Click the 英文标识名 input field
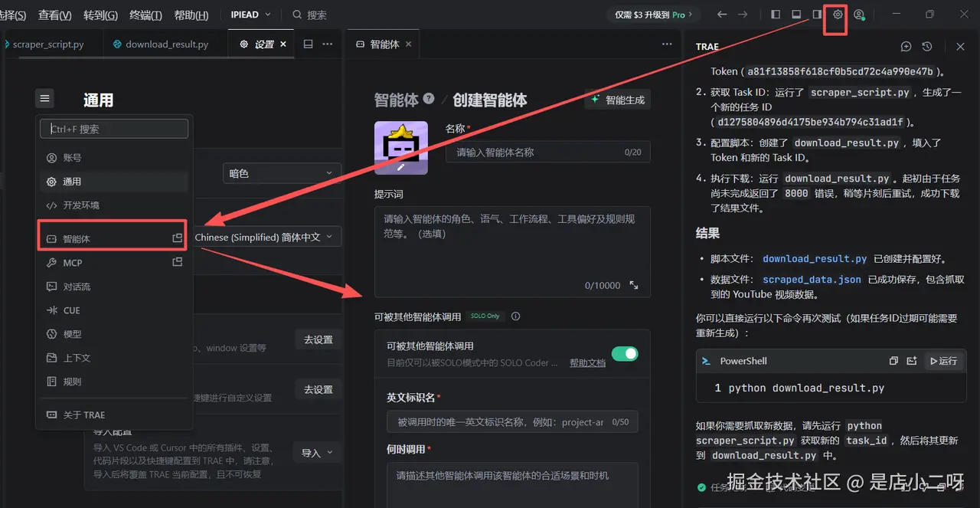Screen dimensions: 980x508 point(512,422)
